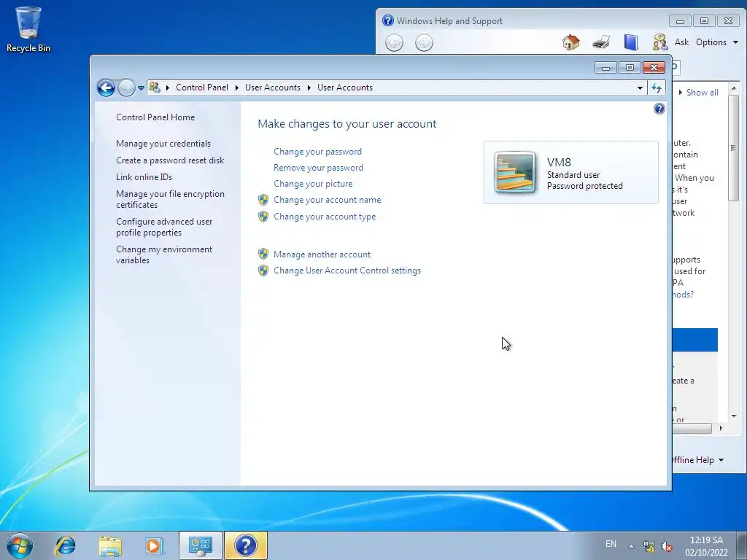Switch to the Control Panel taskbar button

(x=200, y=545)
